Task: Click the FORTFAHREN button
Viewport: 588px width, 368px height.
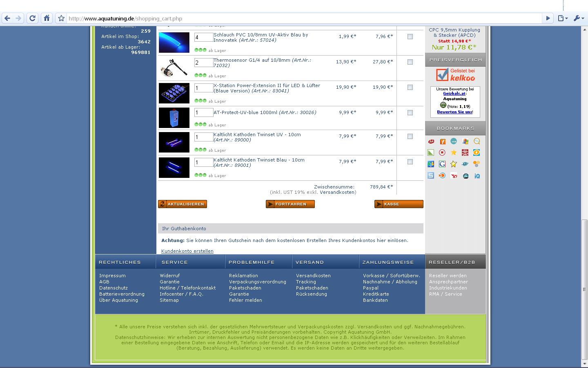Action: point(290,204)
